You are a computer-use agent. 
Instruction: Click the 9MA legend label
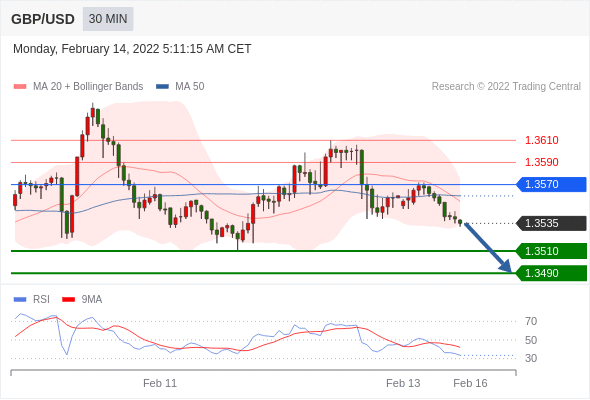pyautogui.click(x=92, y=300)
